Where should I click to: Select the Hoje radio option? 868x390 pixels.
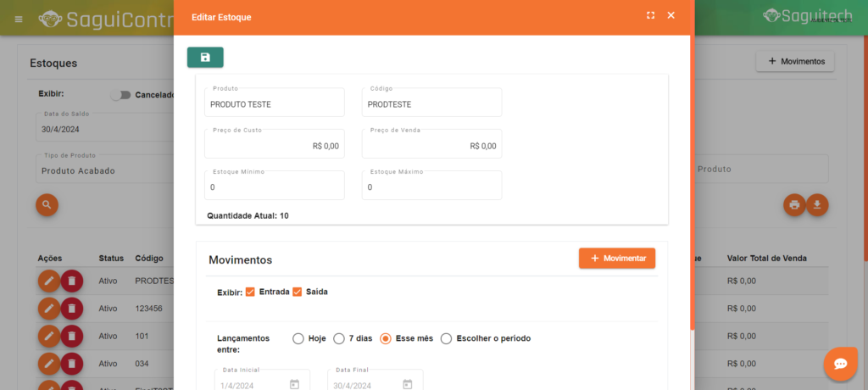(x=298, y=338)
